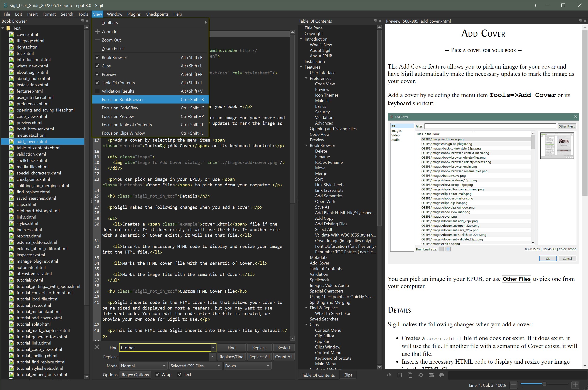Collapse the Book Browser section in Table Of Contents
Screen dimensions: 588x390
[x=306, y=146]
